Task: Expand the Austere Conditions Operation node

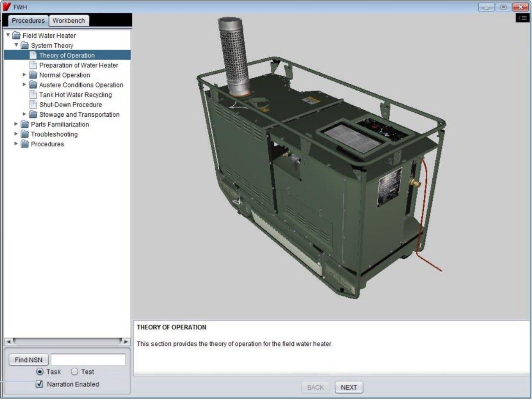Action: pos(25,85)
